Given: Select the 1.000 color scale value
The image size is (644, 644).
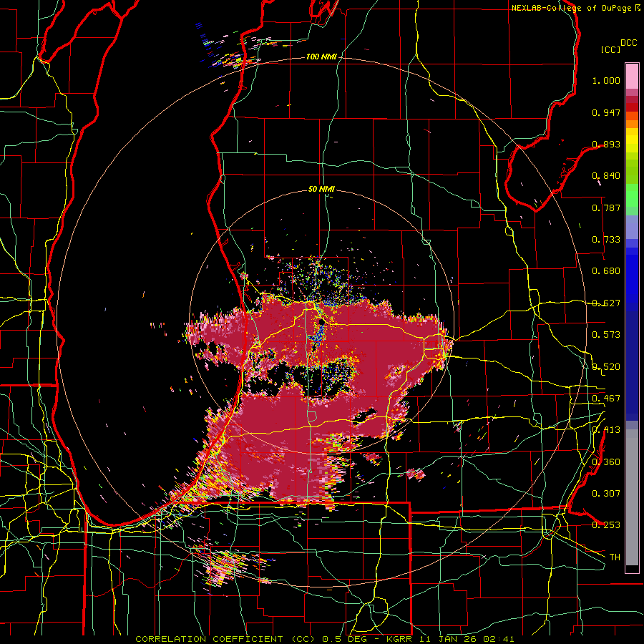Looking at the screenshot, I should pos(606,80).
